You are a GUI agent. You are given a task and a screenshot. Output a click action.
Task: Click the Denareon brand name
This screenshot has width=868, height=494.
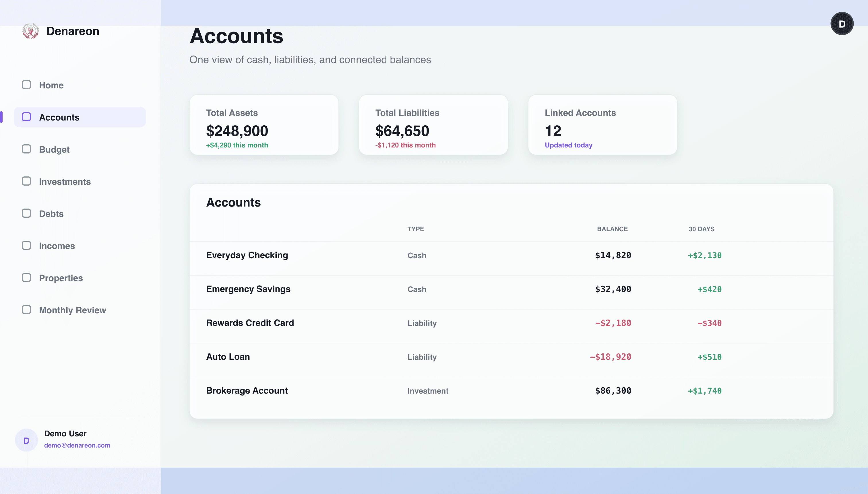tap(73, 31)
